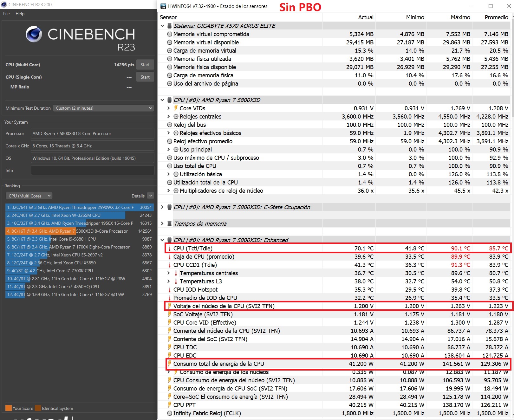Click the lightning icon beside CPU Core VID (Effective)

tap(170, 322)
